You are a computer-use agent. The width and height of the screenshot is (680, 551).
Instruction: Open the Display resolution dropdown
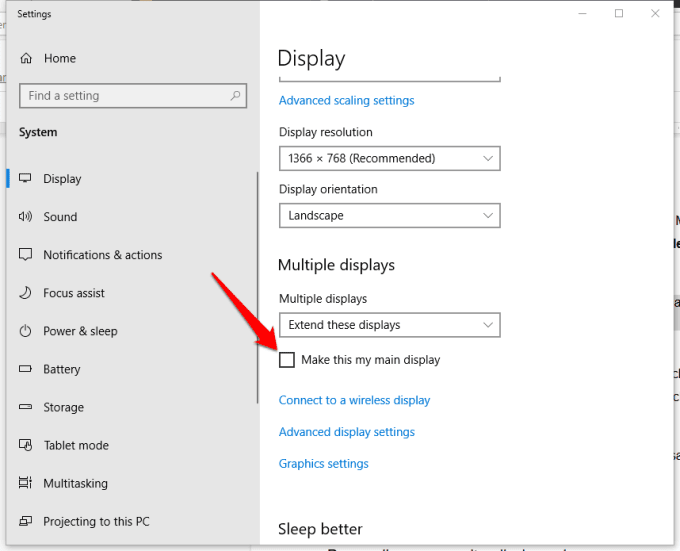pos(389,158)
